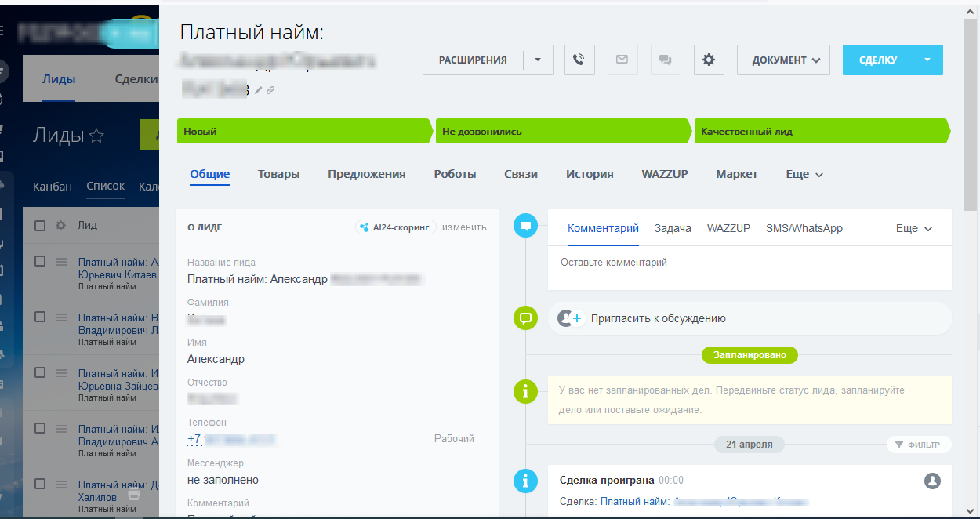The width and height of the screenshot is (980, 519).
Task: Click the Мессенджер не заполнено value
Action: click(223, 480)
